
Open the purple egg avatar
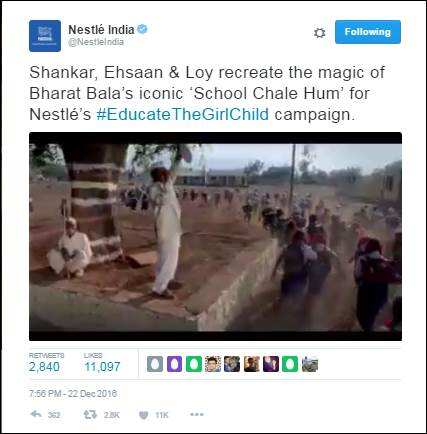[x=174, y=364]
